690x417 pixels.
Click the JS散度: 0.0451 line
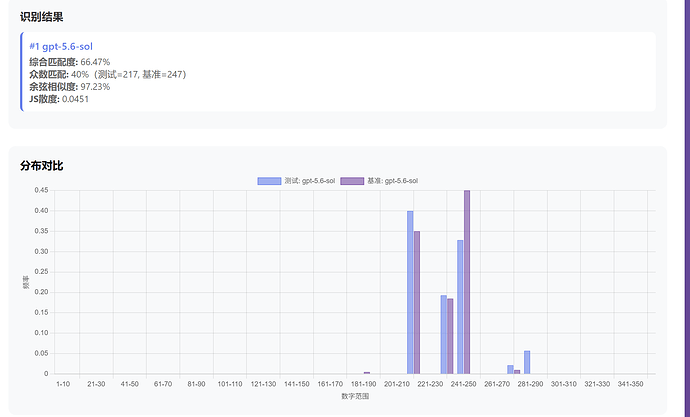click(59, 99)
